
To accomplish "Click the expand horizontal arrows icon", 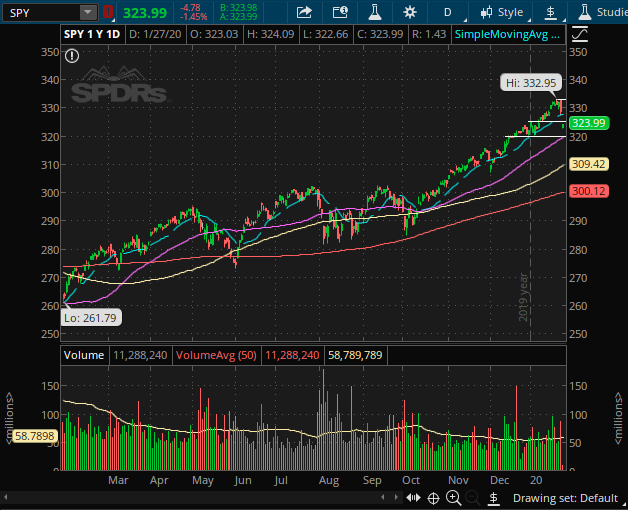I will pos(415,497).
